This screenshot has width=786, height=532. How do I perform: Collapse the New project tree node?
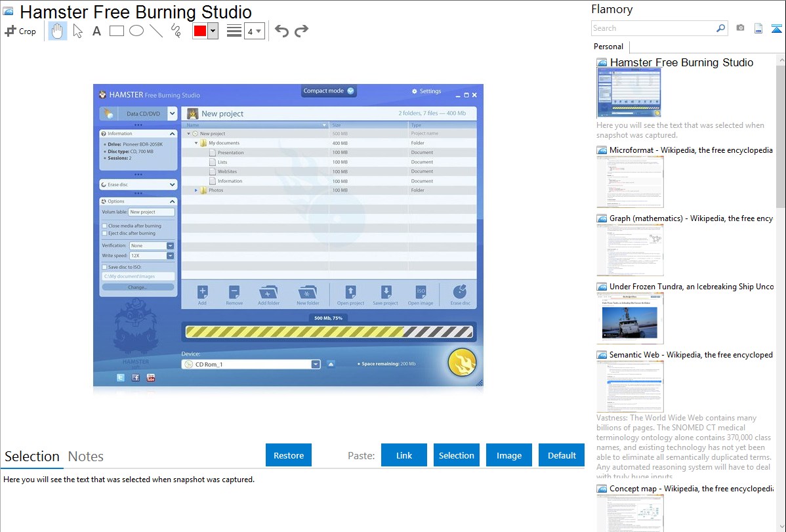(189, 134)
